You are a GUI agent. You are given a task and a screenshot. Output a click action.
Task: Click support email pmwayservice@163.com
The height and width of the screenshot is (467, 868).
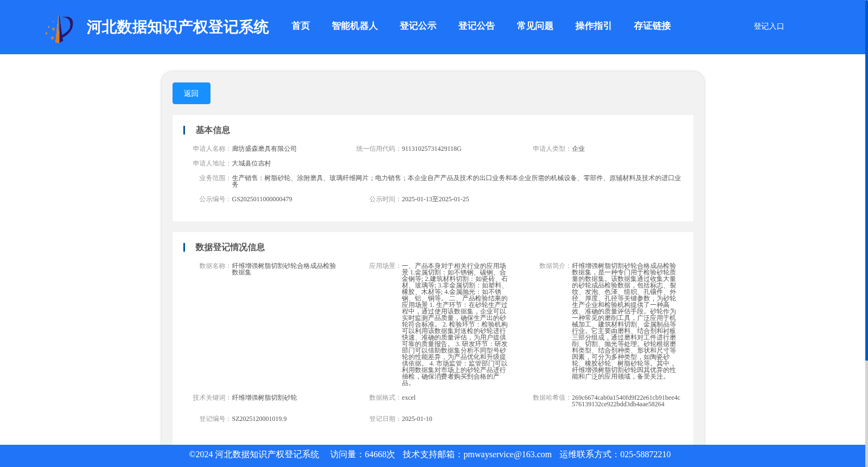507,455
